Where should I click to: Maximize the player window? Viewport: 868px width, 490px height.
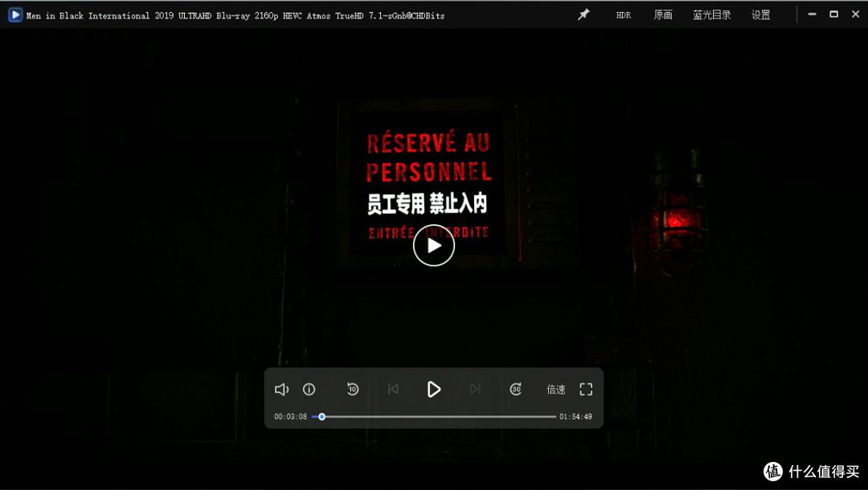click(833, 14)
